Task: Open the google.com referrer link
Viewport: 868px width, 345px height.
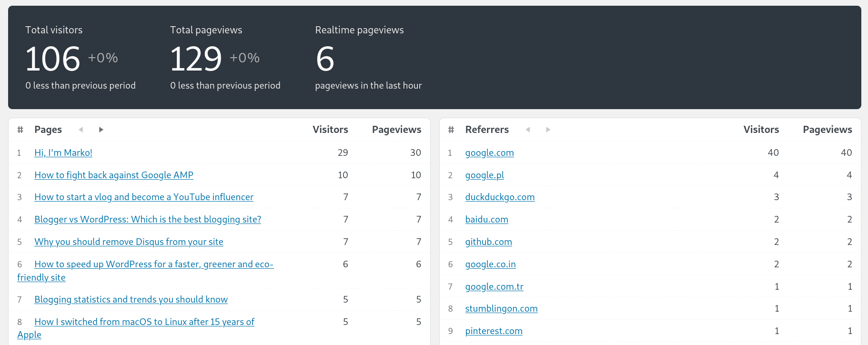Action: (x=489, y=152)
